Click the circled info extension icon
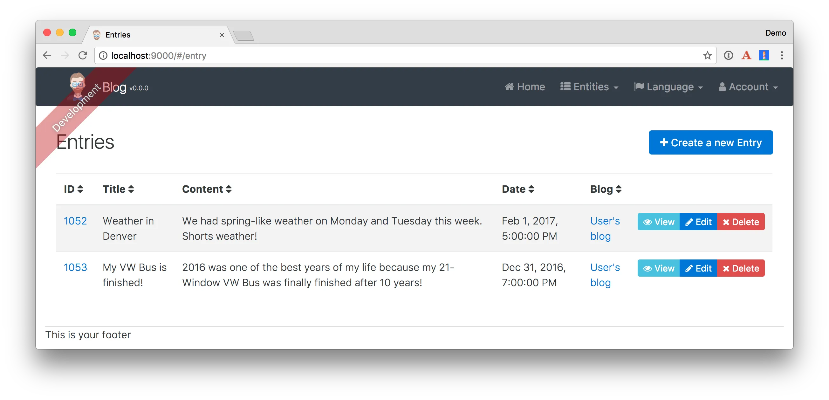The image size is (829, 400). click(729, 55)
